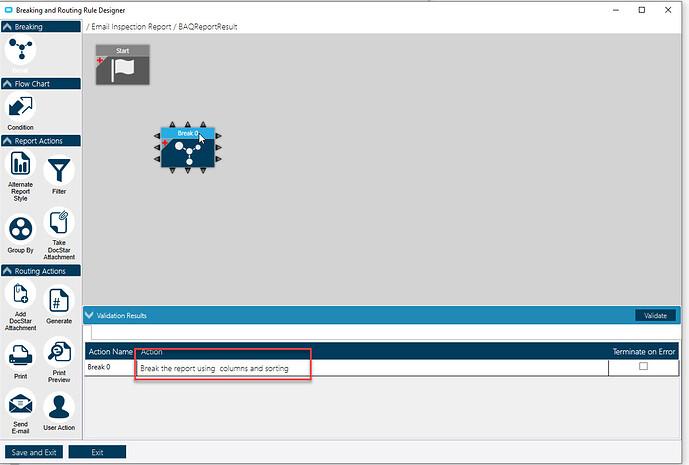This screenshot has width=689, height=465.
Task: Click the Action Name column header
Action: click(111, 352)
